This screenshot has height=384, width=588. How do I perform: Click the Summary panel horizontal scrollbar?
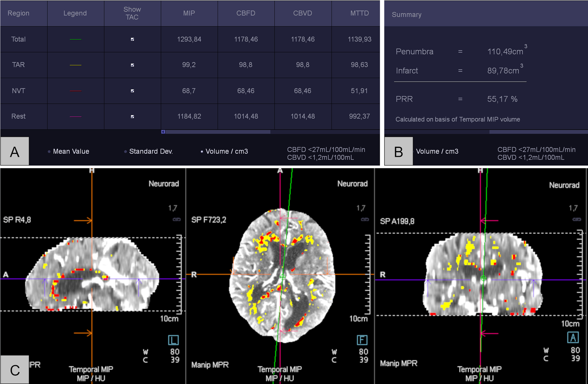[x=538, y=132]
